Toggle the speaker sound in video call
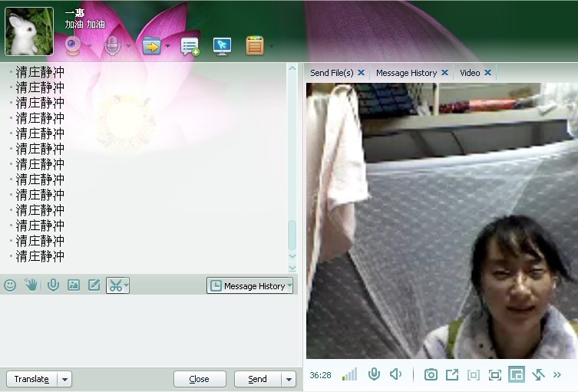Viewport: 578px width, 392px height. tap(395, 374)
